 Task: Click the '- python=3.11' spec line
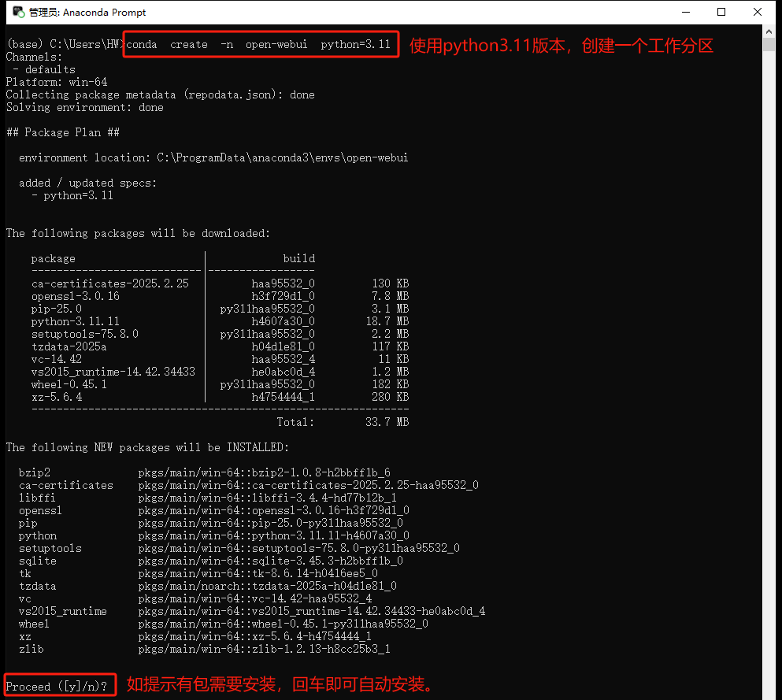pos(72,196)
